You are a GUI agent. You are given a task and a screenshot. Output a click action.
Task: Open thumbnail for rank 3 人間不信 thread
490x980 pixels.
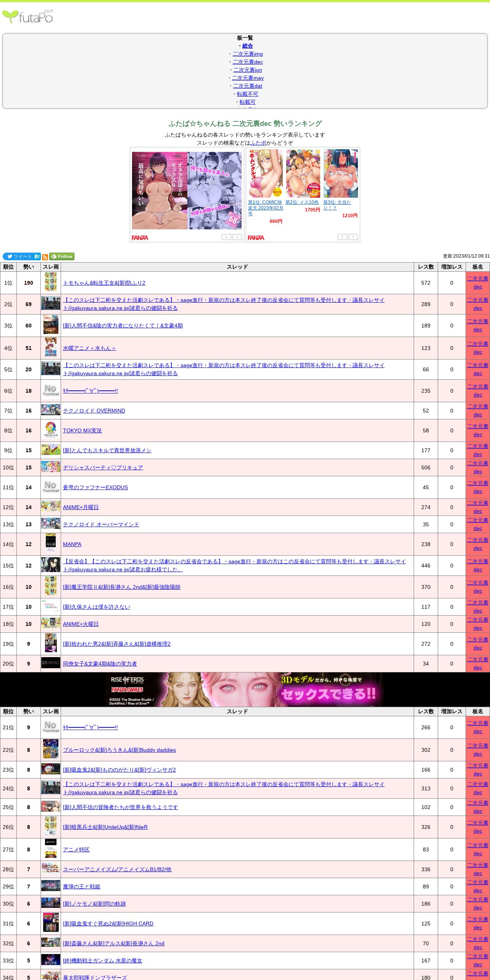[51, 324]
